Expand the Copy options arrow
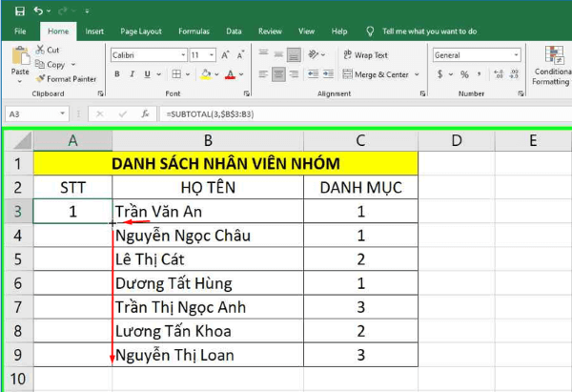This screenshot has height=392, width=572. [73, 65]
